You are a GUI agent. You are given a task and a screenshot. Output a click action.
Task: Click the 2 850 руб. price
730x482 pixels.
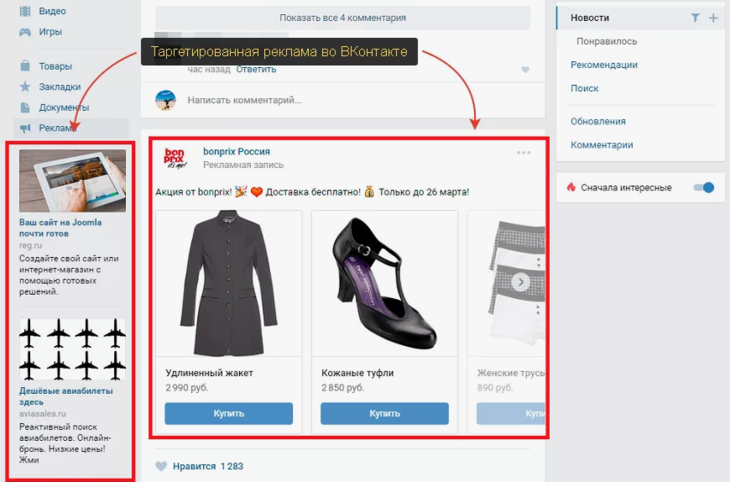tap(343, 387)
